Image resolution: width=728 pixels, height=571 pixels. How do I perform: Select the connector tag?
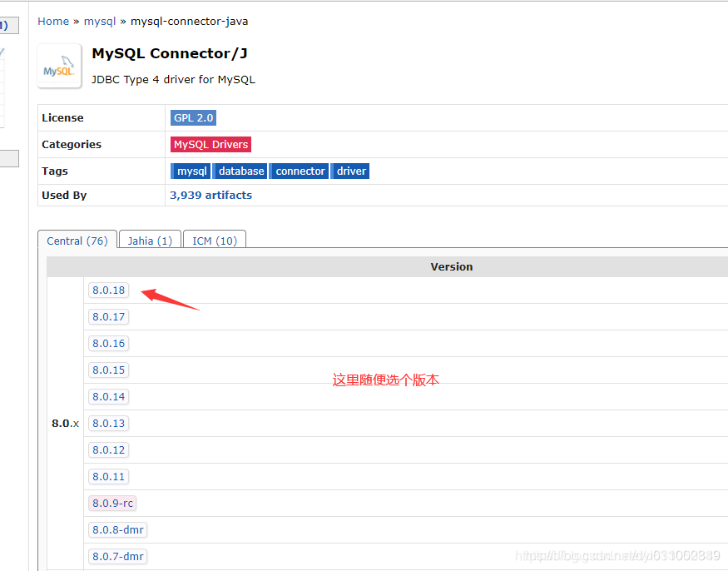(x=300, y=171)
